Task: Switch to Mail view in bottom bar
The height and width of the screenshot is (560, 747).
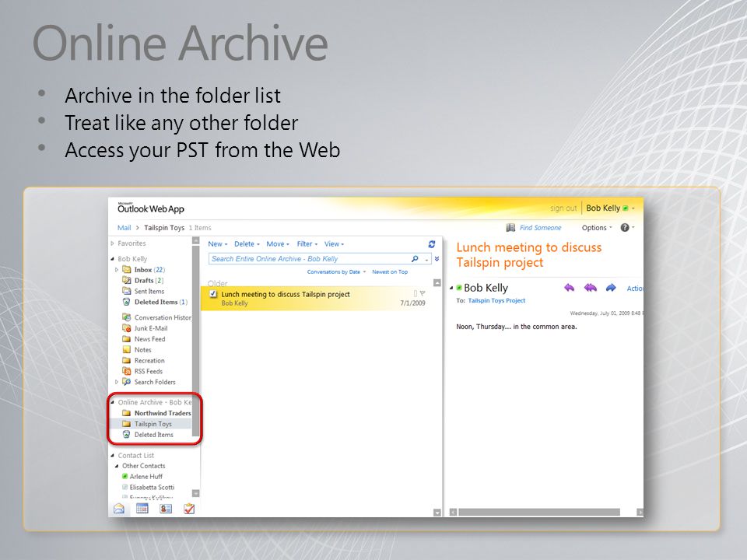Action: pyautogui.click(x=119, y=509)
